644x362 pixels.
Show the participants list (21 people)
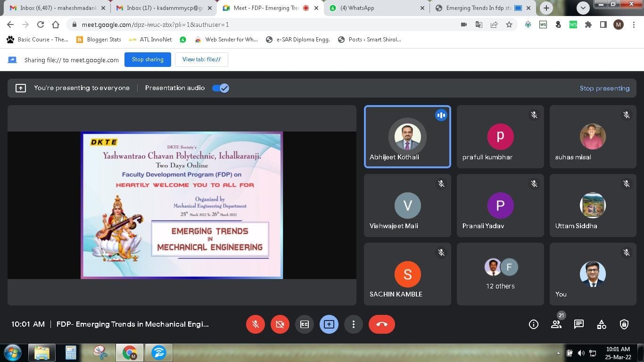click(x=556, y=324)
